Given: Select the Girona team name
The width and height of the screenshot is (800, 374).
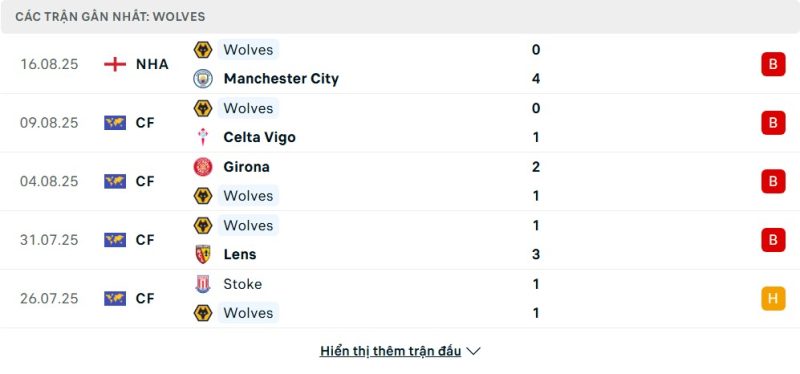Looking at the screenshot, I should pos(246,167).
